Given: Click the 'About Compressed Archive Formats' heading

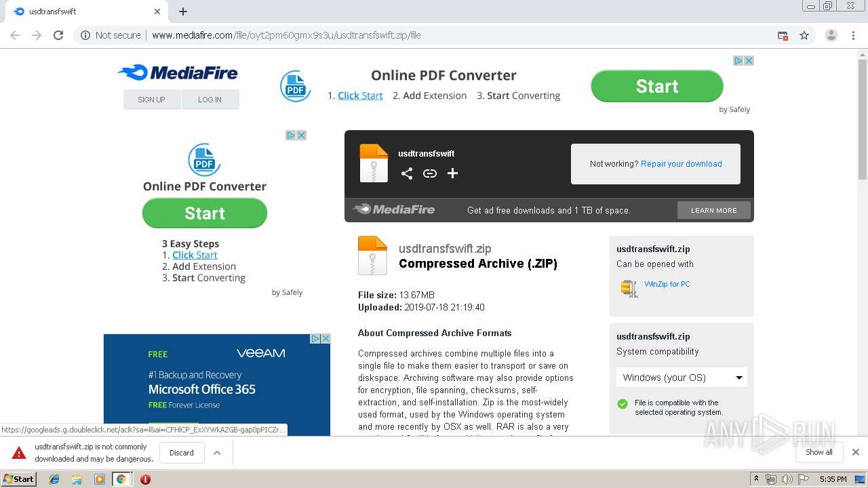Looking at the screenshot, I should pyautogui.click(x=435, y=333).
